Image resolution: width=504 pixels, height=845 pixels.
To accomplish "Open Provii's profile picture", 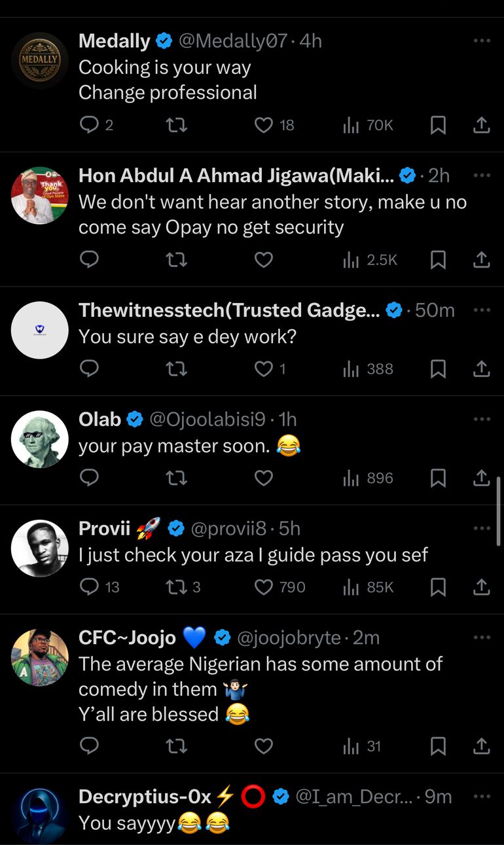I will point(40,548).
